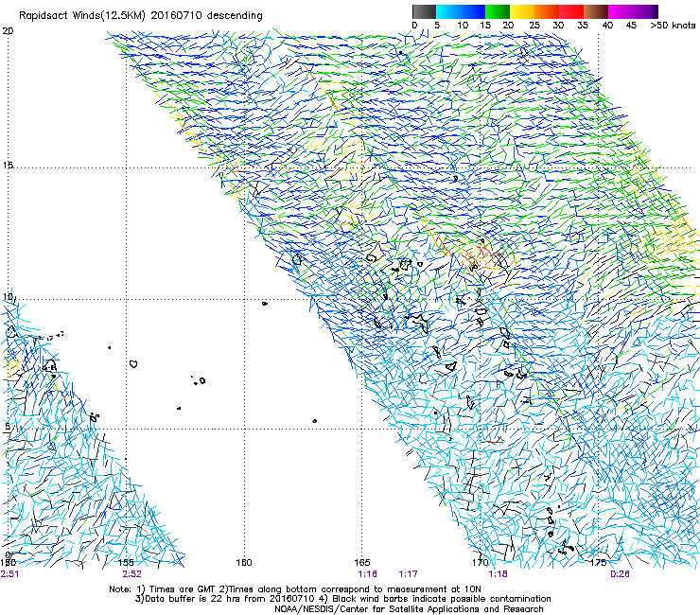
Task: Click the purple '2:52' time label
Action: pos(132,574)
